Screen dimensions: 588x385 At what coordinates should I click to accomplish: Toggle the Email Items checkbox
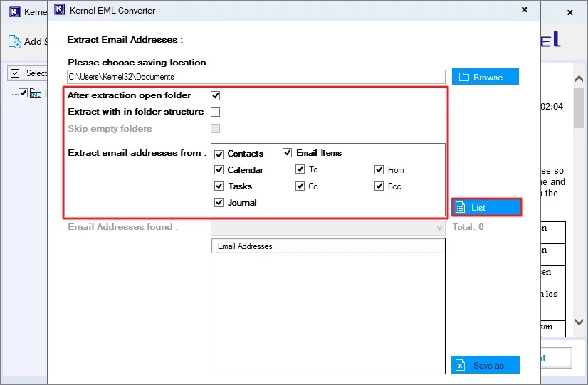coord(288,152)
